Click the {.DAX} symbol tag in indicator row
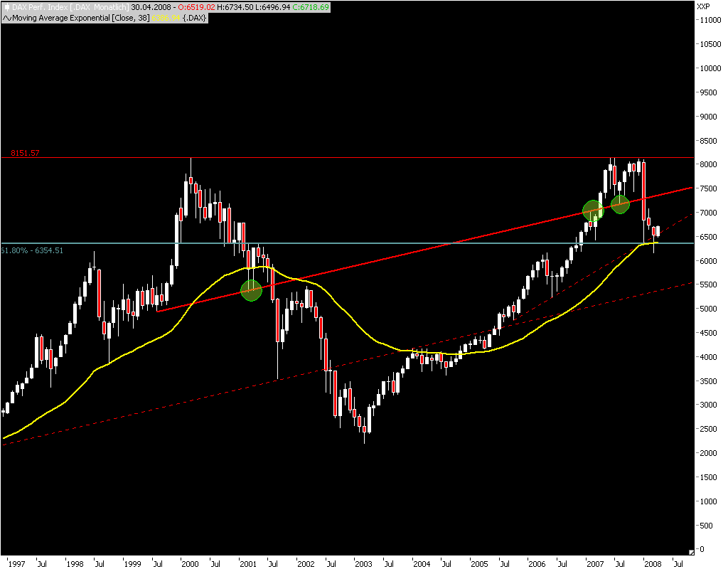This screenshot has width=728, height=569. click(194, 18)
